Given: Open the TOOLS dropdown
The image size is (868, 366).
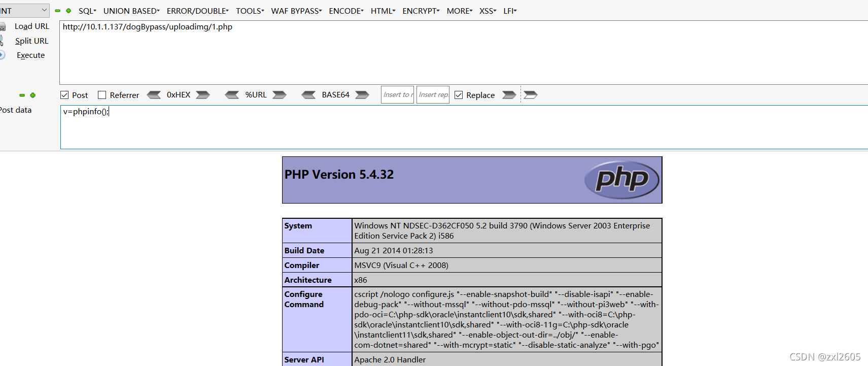Looking at the screenshot, I should click(250, 11).
